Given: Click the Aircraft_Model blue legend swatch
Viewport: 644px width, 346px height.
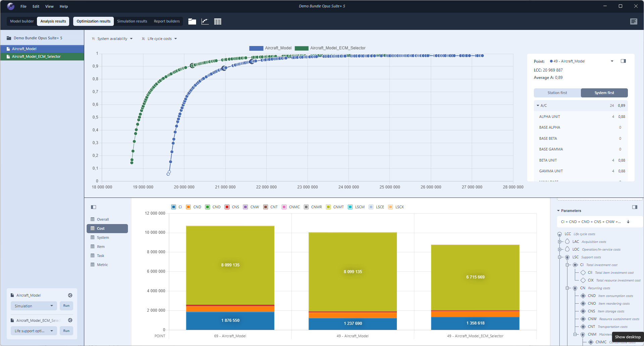Looking at the screenshot, I should (256, 48).
